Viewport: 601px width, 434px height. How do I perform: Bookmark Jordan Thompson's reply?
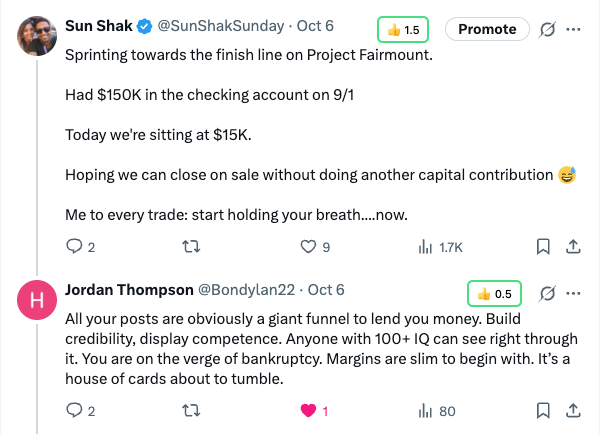542,410
